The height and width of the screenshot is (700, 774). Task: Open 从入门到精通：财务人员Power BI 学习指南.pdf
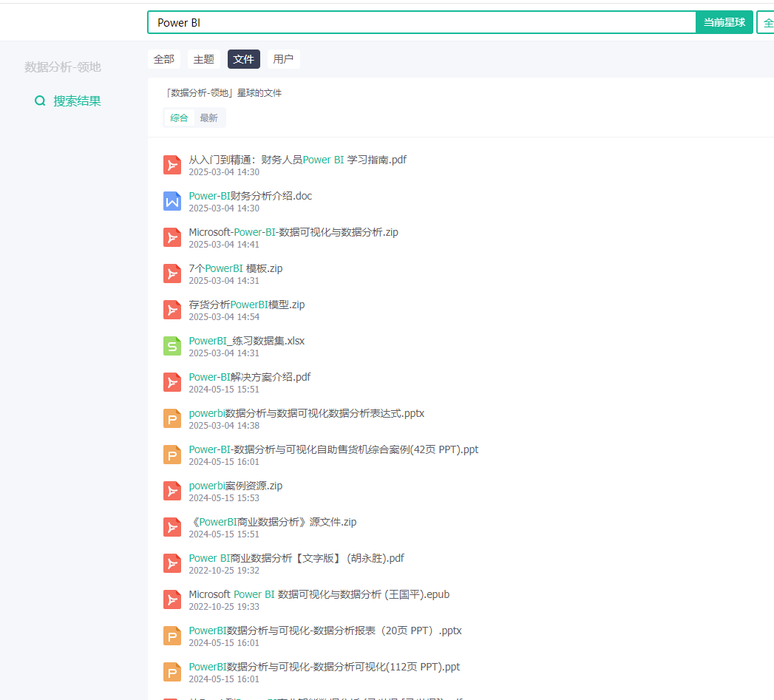click(x=298, y=160)
